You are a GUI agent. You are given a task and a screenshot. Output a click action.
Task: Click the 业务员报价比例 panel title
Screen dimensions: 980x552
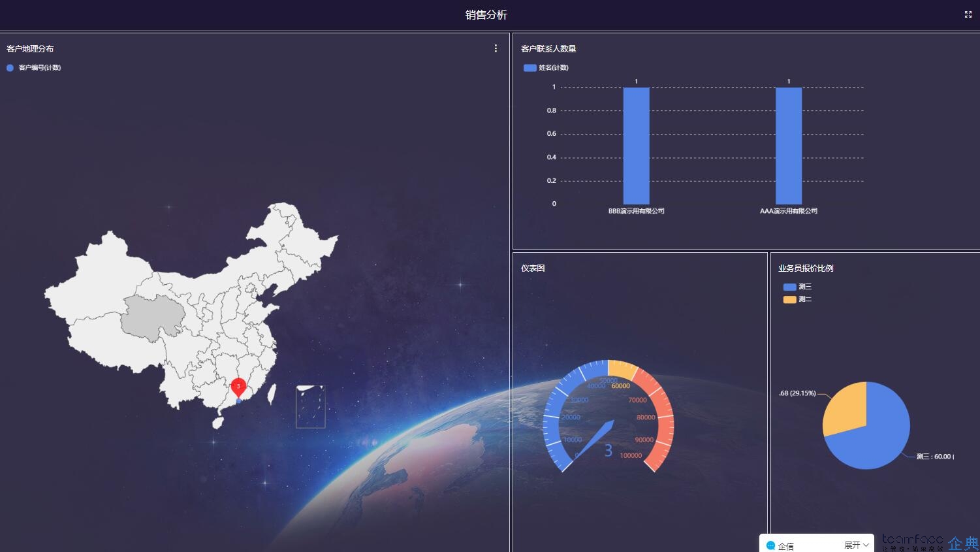point(806,268)
